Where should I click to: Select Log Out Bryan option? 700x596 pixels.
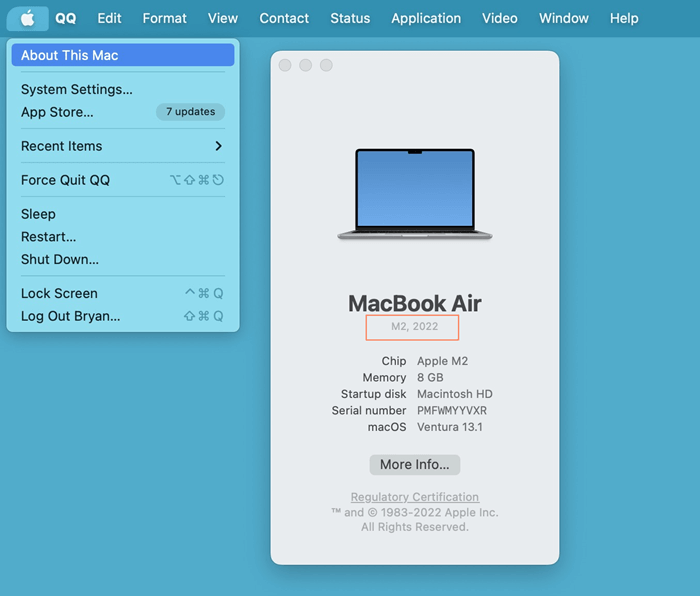(70, 316)
